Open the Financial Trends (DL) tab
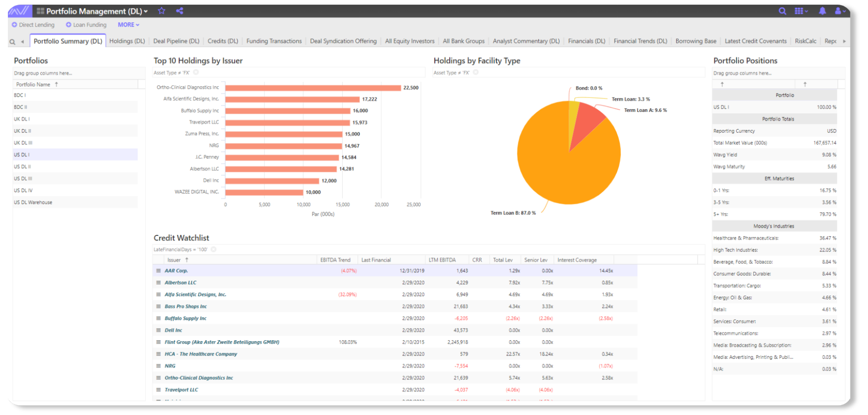The image size is (868, 415). point(640,41)
